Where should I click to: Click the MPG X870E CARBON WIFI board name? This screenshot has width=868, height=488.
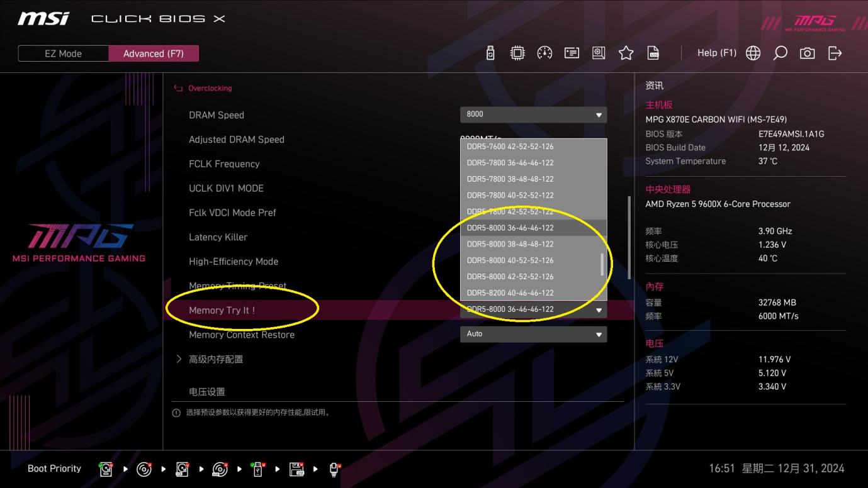(716, 119)
